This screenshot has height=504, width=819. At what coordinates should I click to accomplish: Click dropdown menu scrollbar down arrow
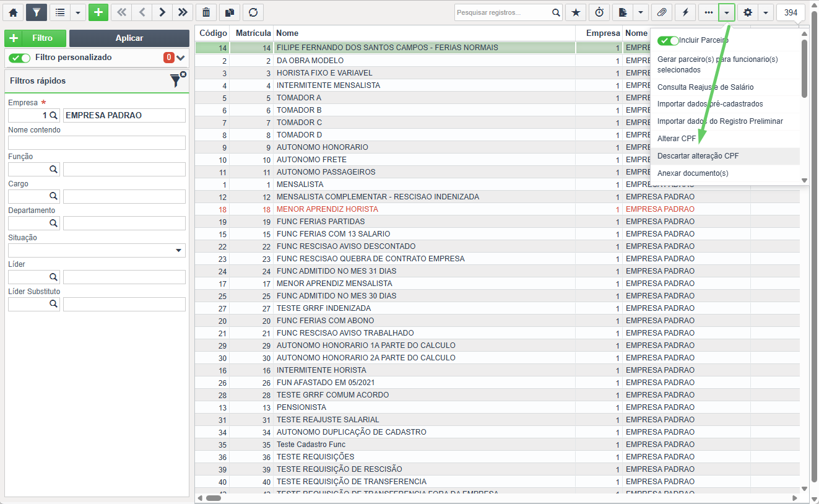tap(804, 180)
